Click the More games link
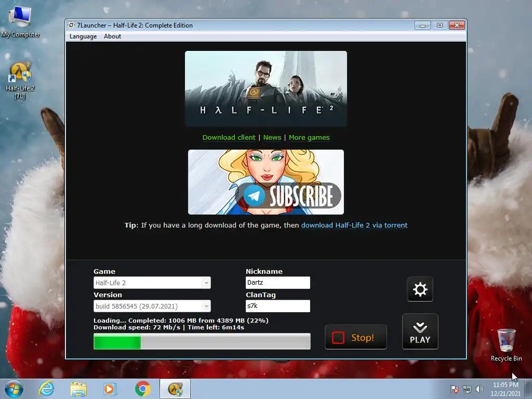 [309, 137]
